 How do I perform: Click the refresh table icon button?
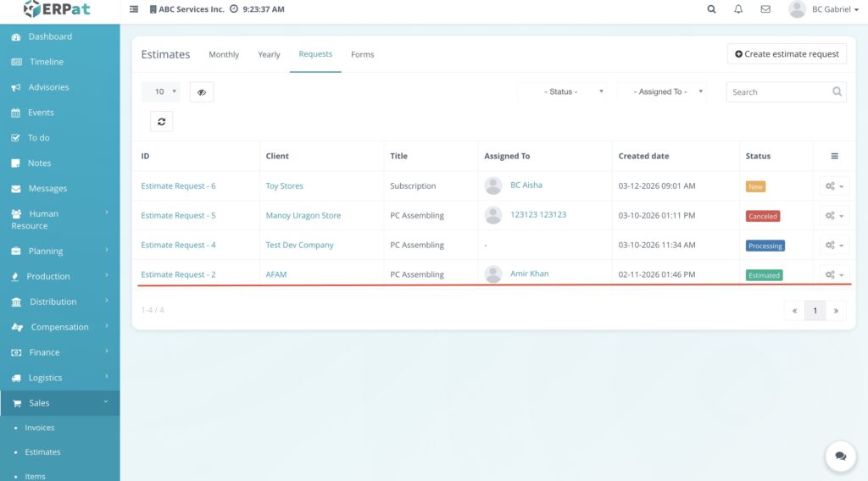(161, 122)
